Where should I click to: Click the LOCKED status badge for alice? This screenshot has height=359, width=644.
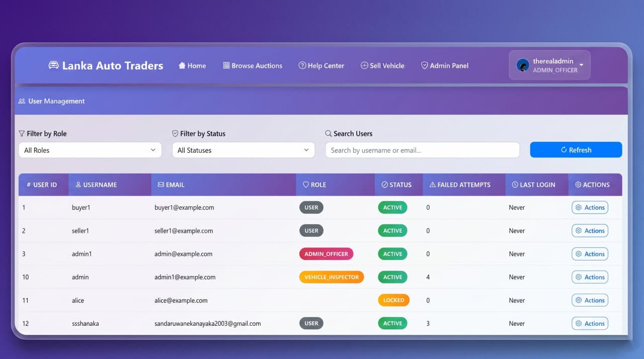393,300
